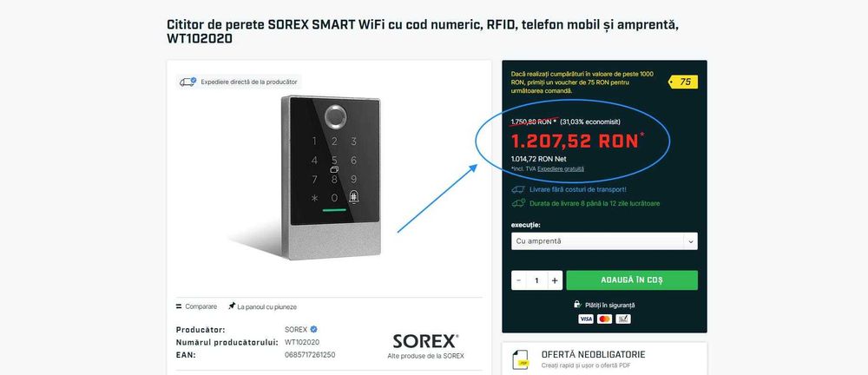Viewport: 868px width, 375px height.
Task: Click the yellow 75 voucher tag
Action: click(x=684, y=82)
